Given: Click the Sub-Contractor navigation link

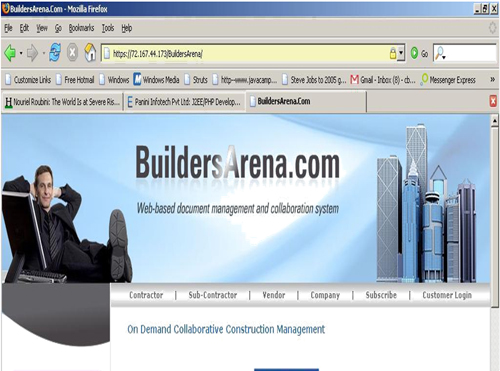Looking at the screenshot, I should [x=213, y=295].
